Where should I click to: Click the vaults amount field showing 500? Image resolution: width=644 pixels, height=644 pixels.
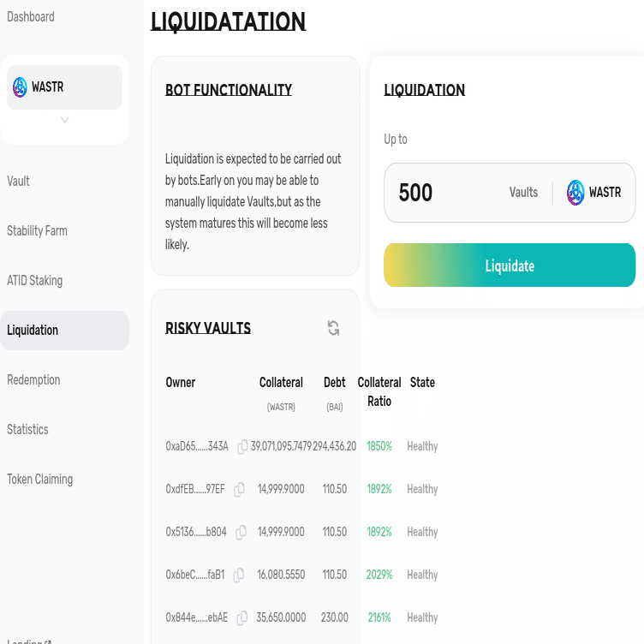(x=445, y=193)
